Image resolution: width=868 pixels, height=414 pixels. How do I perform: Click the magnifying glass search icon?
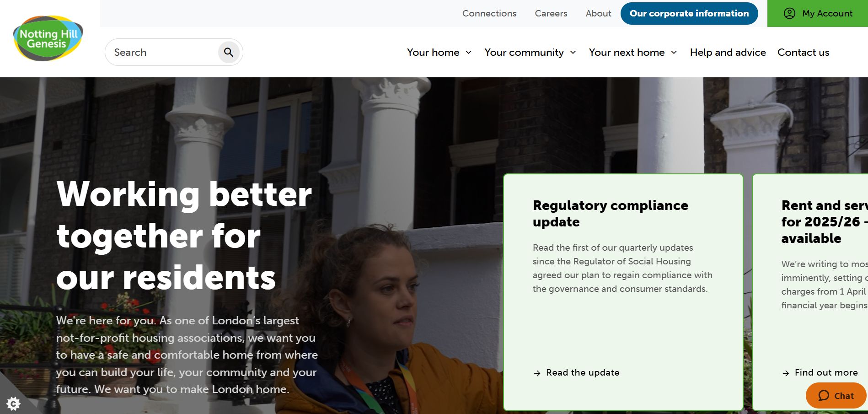229,52
